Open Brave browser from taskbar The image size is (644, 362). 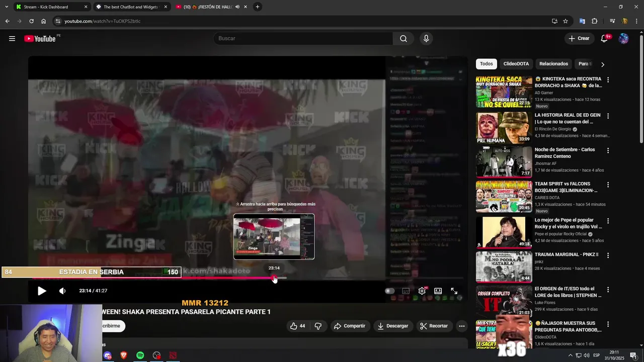coord(124,355)
